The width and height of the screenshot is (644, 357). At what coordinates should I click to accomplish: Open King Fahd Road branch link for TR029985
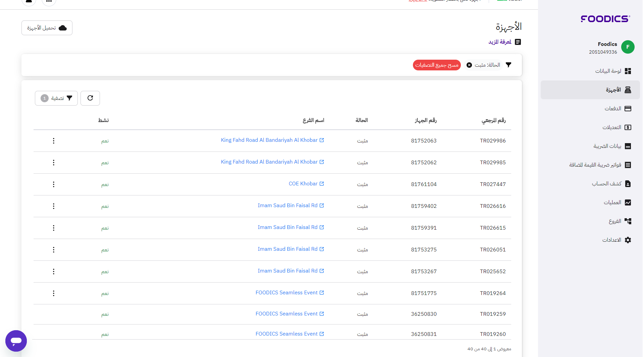coord(269,162)
